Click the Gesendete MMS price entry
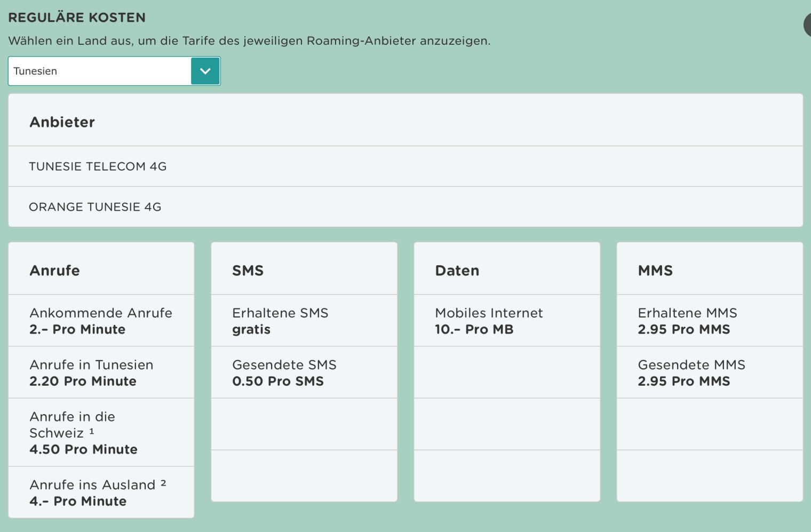811x532 pixels. point(691,372)
